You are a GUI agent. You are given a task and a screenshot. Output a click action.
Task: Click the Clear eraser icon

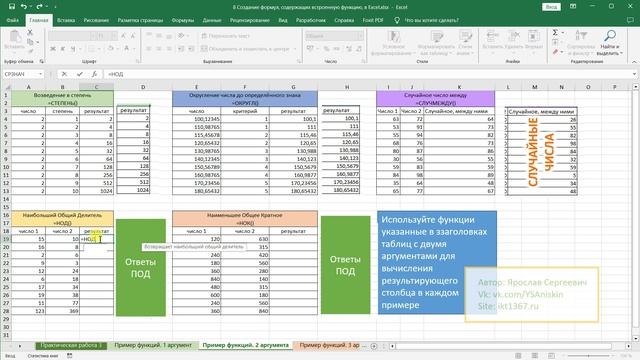555,52
